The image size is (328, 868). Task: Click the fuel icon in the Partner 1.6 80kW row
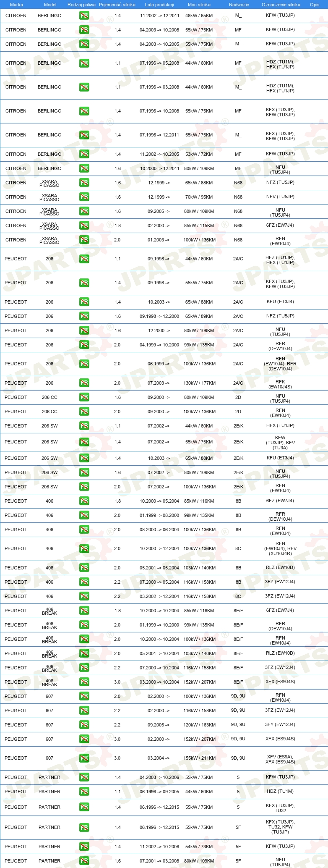click(84, 861)
